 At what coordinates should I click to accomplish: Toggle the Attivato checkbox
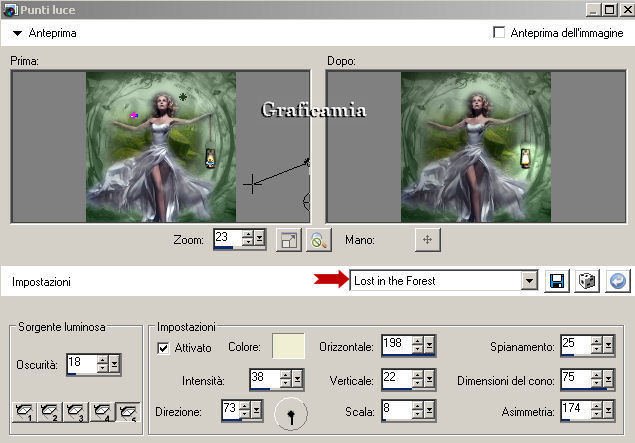tap(163, 348)
